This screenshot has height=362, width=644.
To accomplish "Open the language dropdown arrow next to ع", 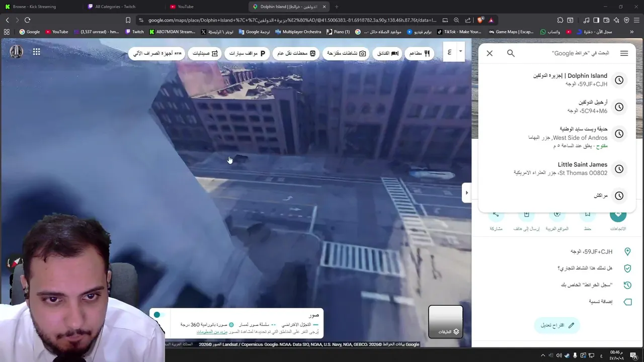I will pos(460,52).
